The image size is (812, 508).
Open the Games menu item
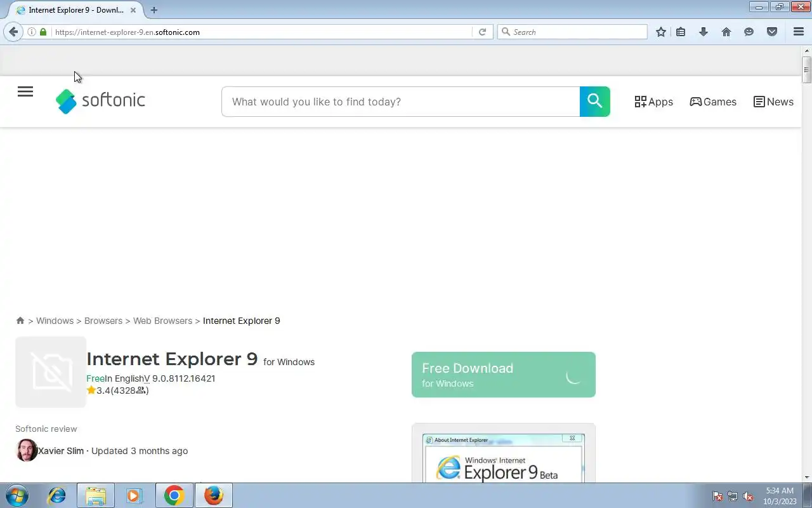713,102
